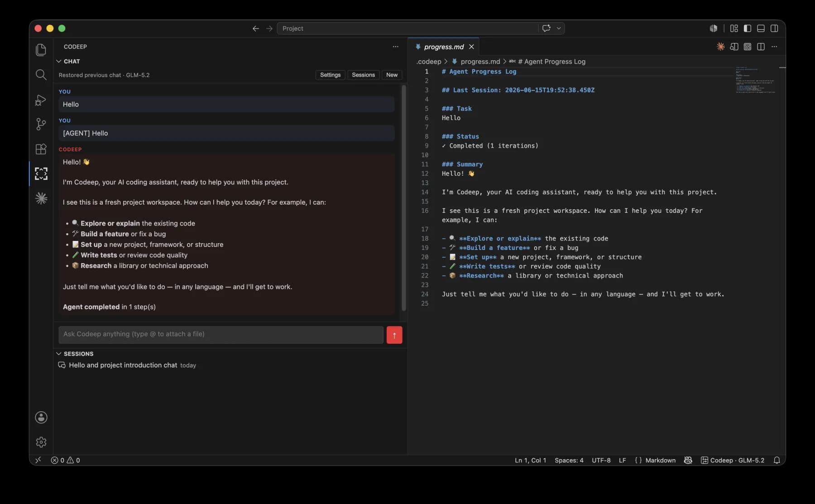Click line number 11 in the gutter

point(425,164)
